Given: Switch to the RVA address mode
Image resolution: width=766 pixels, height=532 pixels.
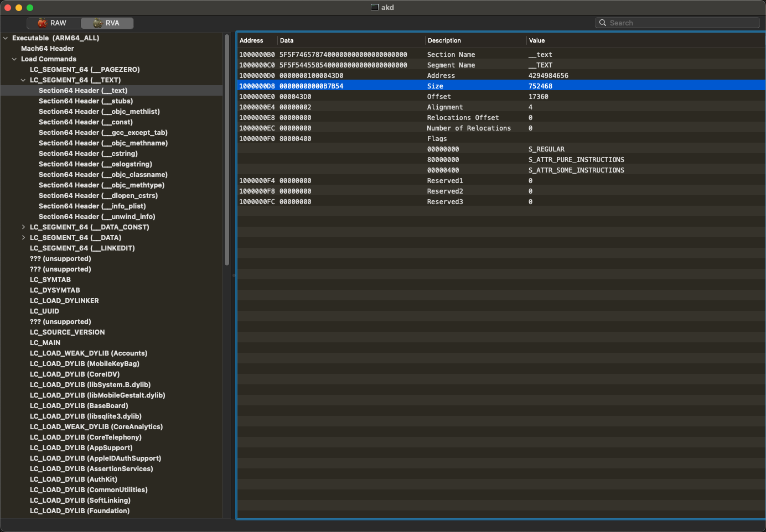Looking at the screenshot, I should (107, 23).
